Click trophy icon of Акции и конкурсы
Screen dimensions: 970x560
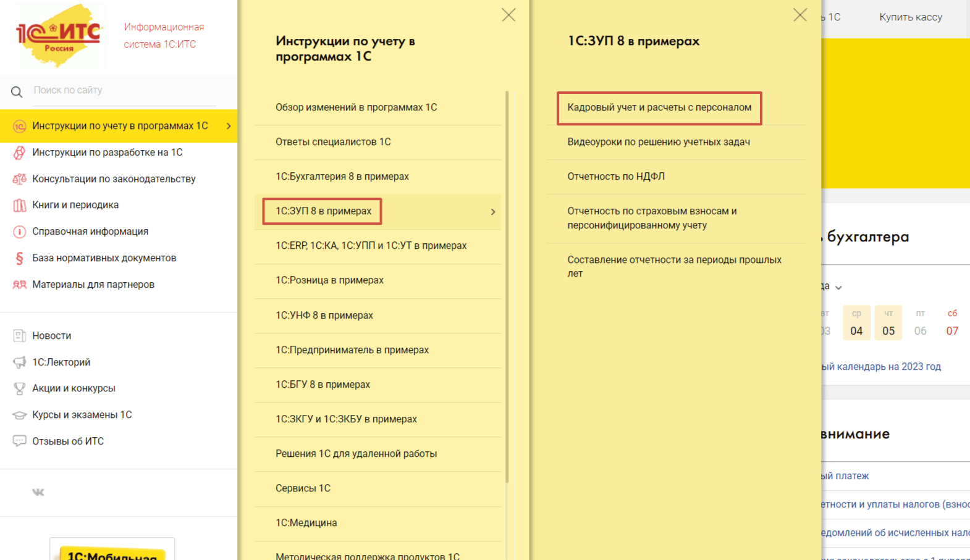pyautogui.click(x=19, y=388)
